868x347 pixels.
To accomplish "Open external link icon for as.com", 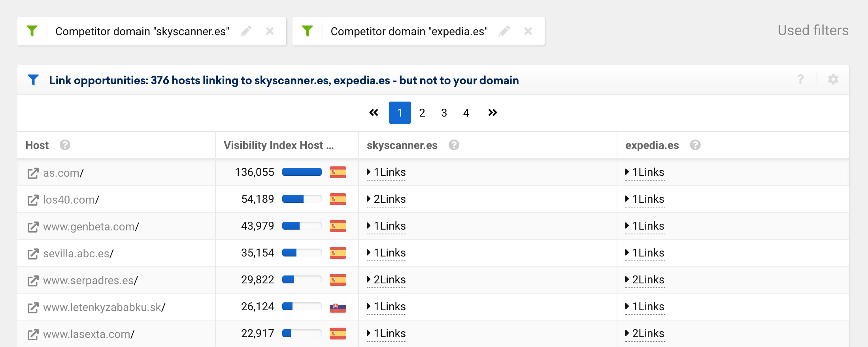I will tap(33, 173).
